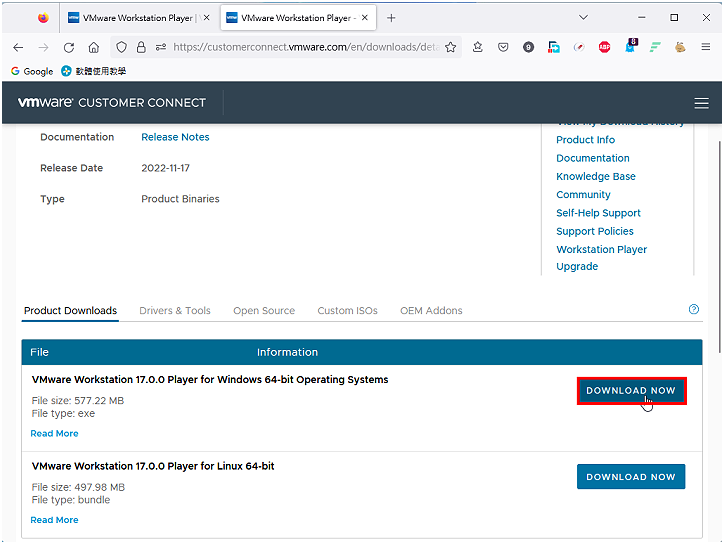Go back with the browser back arrow
The width and height of the screenshot is (724, 544).
click(x=18, y=47)
